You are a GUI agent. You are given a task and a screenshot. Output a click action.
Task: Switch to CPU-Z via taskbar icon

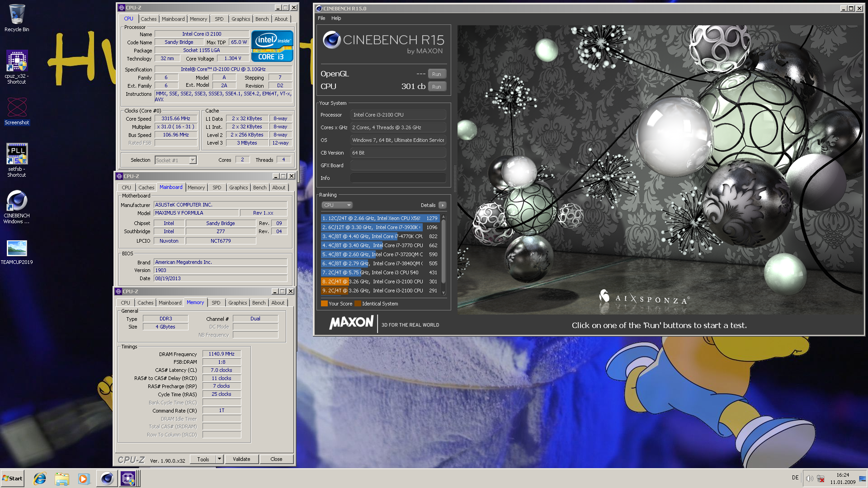click(x=128, y=479)
